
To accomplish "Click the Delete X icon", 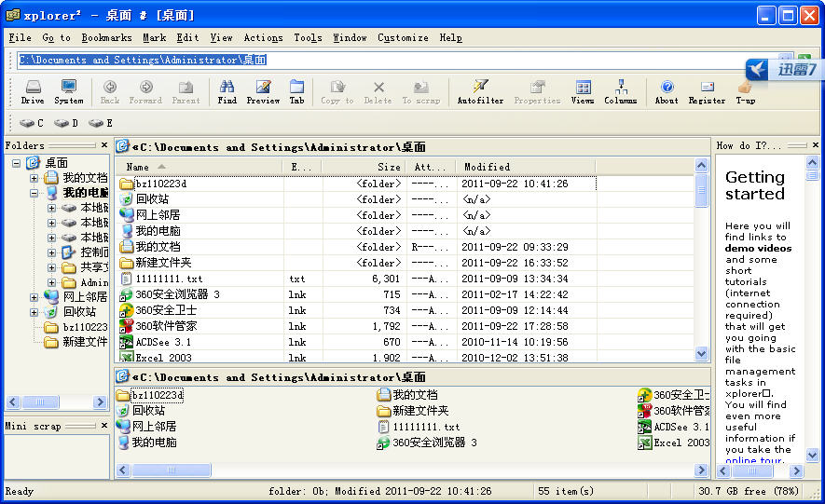I will 378,92.
